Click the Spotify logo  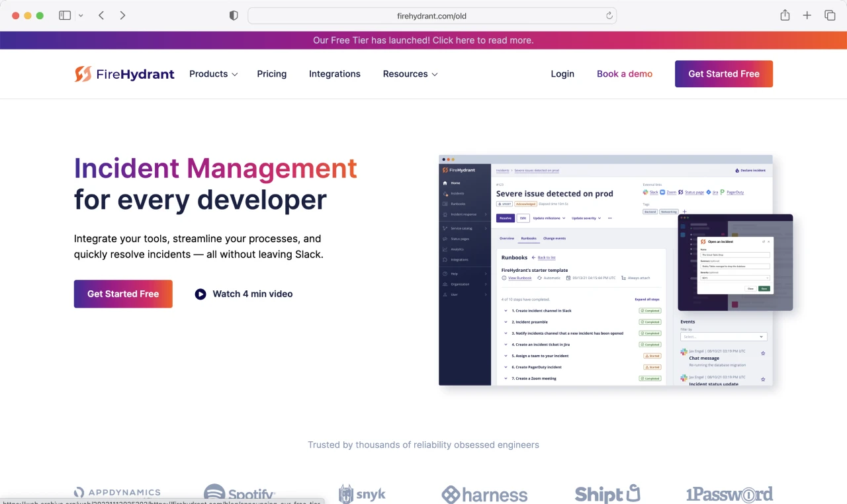240,493
